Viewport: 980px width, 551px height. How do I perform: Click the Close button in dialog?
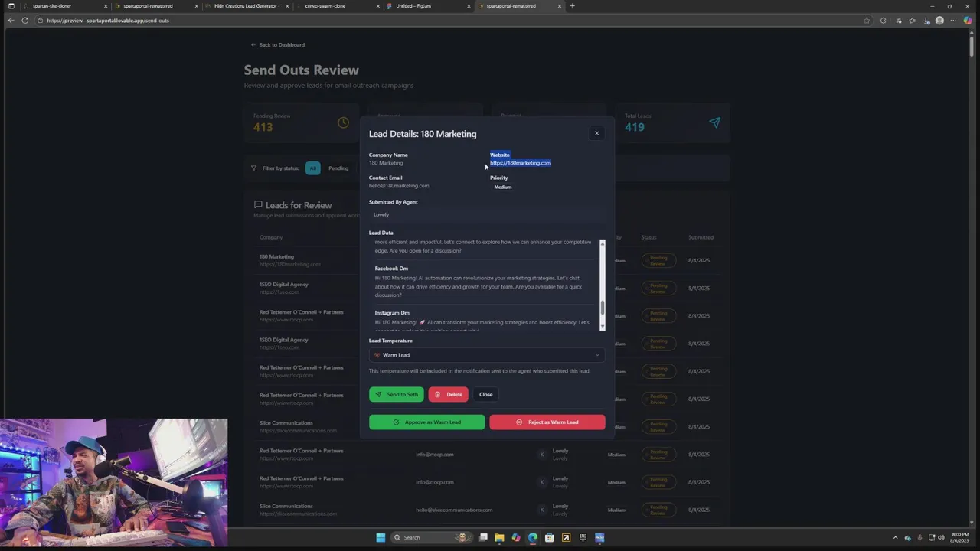(x=486, y=394)
